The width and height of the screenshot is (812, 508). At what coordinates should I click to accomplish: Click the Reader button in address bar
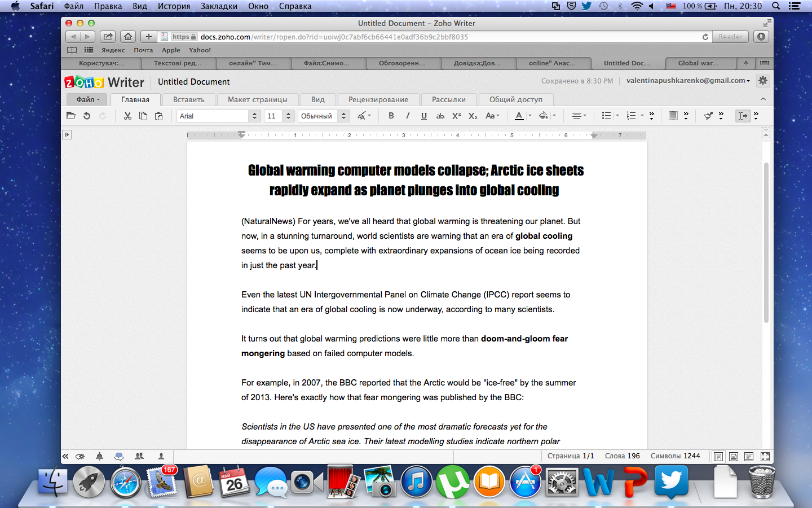pyautogui.click(x=730, y=37)
